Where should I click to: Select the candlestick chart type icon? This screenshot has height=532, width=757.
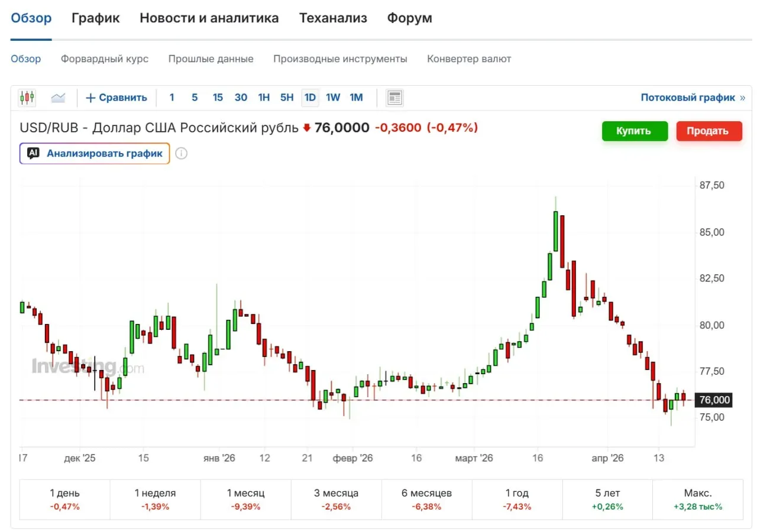coord(27,98)
